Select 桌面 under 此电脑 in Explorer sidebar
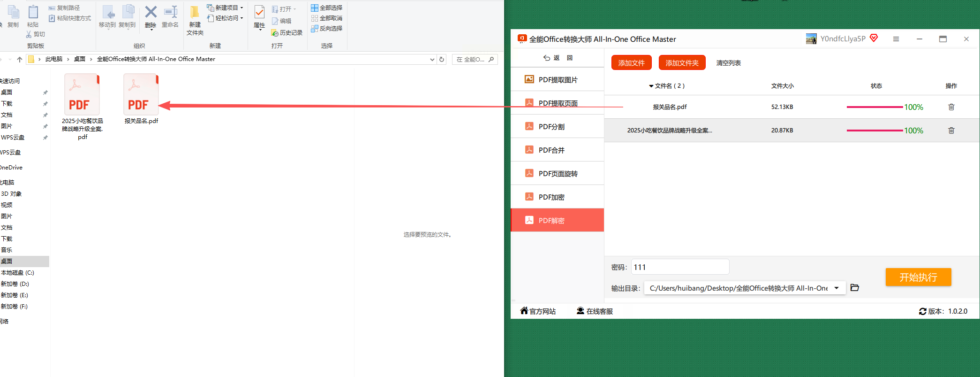Image resolution: width=980 pixels, height=377 pixels. [x=24, y=261]
